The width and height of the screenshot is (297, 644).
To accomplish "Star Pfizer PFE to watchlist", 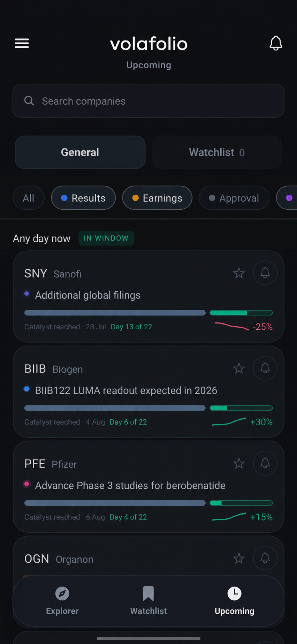I will tap(239, 464).
